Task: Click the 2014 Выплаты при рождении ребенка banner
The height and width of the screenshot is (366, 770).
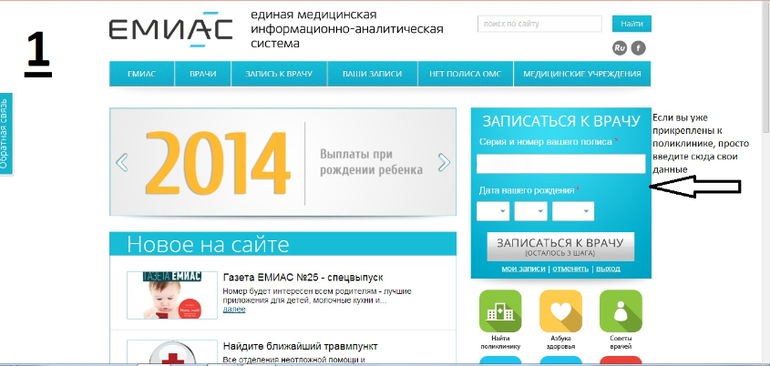Action: point(283,162)
